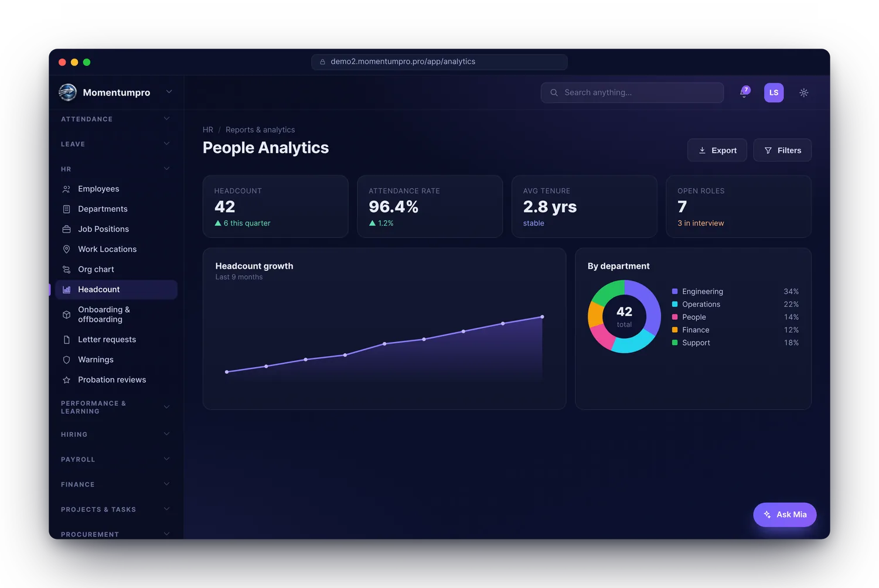Click the Departments document icon
879x588 pixels.
pos(66,209)
